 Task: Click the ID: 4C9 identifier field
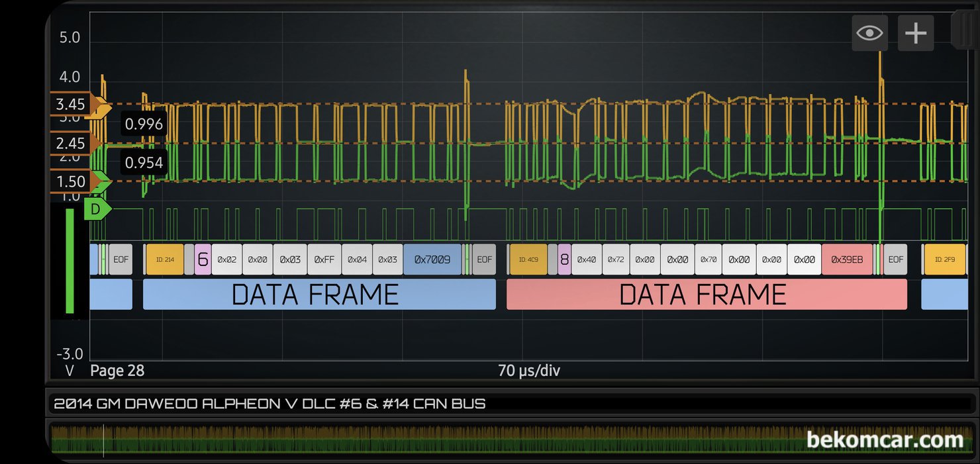528,259
